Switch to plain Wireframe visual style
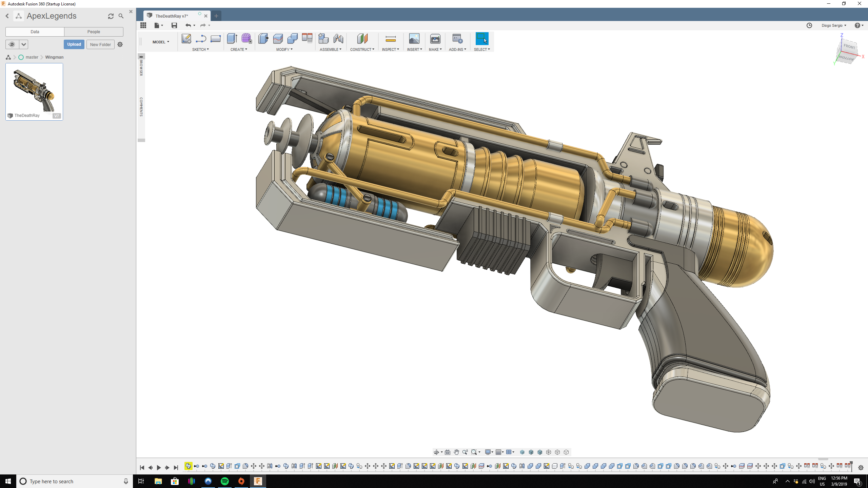This screenshot has height=488, width=868. pyautogui.click(x=549, y=452)
